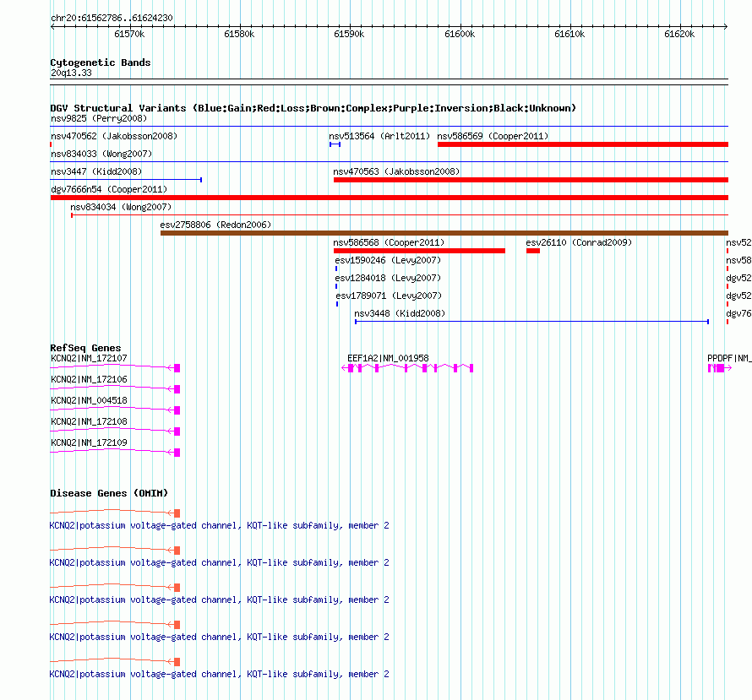
Task: Click the nsv586568 (Cooper2011) label
Action: [x=389, y=242]
